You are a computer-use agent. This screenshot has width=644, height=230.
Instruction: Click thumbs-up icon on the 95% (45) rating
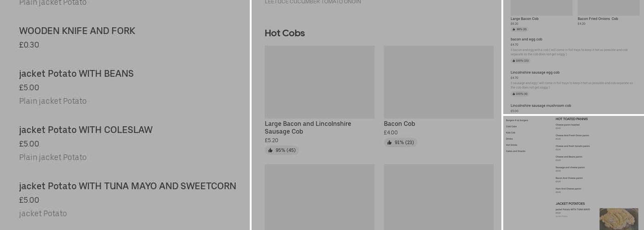tap(270, 150)
